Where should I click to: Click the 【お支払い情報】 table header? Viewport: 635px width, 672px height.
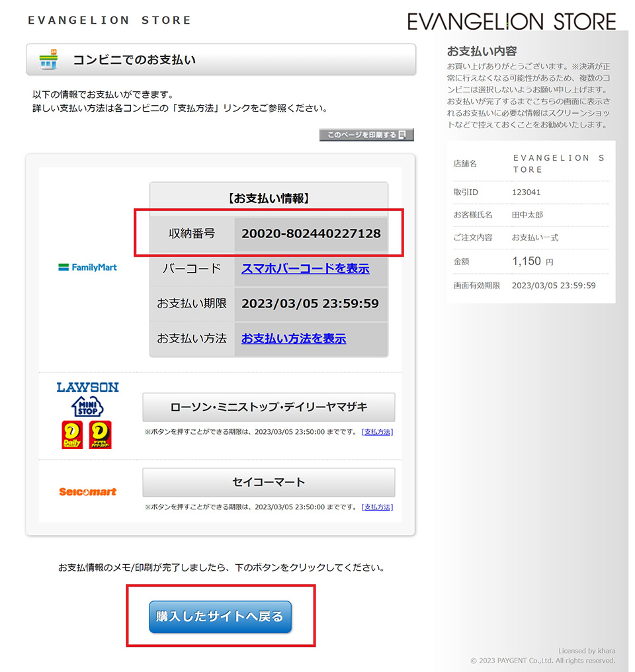[269, 198]
